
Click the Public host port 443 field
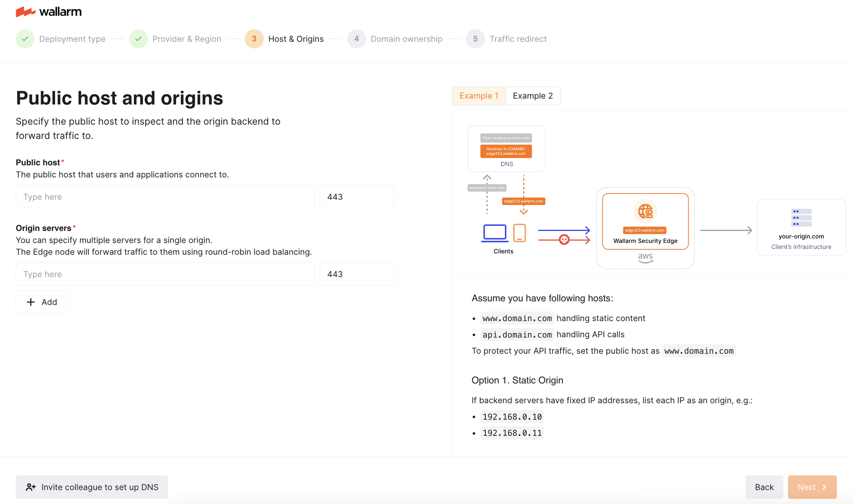[x=357, y=197]
